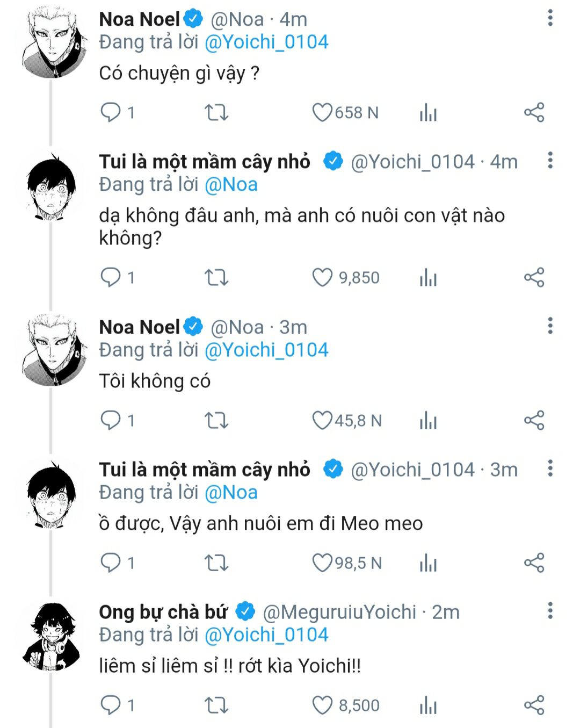The height and width of the screenshot is (728, 580).
Task: Like the tweet with 658 N likes
Action: (322, 112)
